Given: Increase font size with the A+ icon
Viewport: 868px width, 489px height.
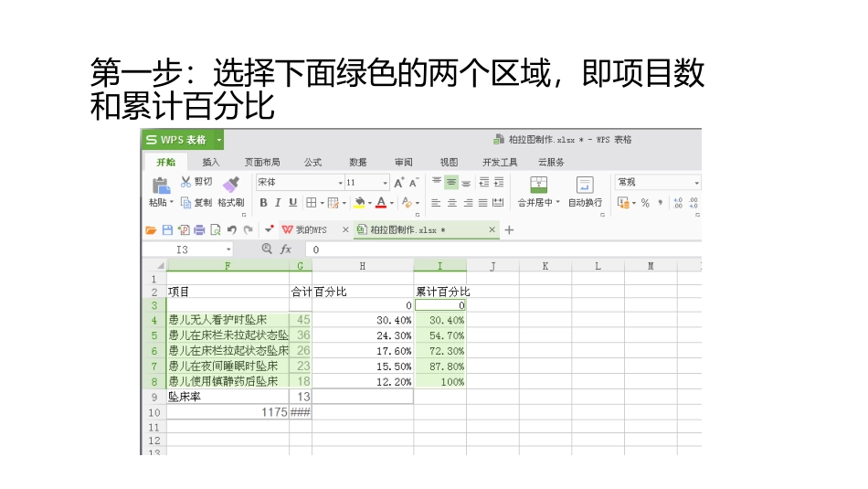Looking at the screenshot, I should 398,182.
